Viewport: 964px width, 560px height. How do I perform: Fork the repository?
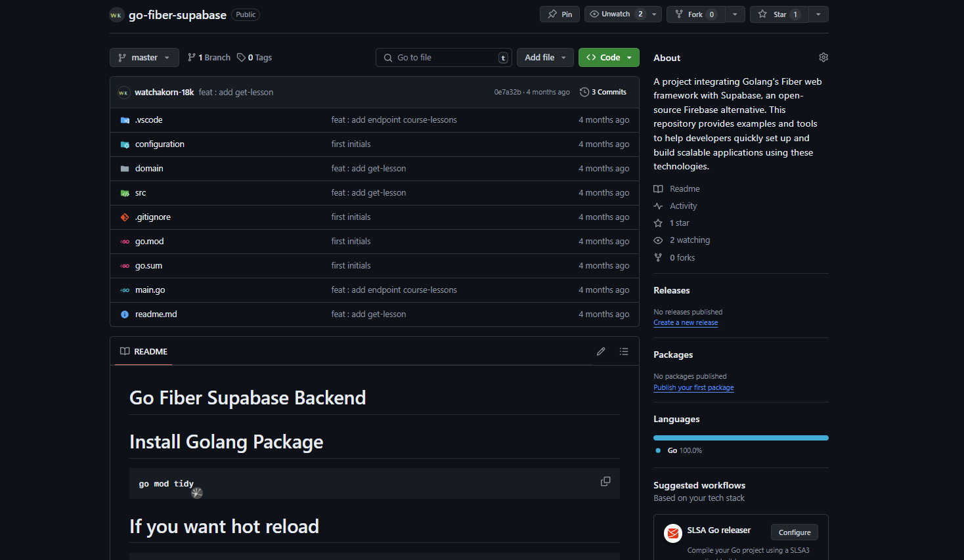point(695,14)
